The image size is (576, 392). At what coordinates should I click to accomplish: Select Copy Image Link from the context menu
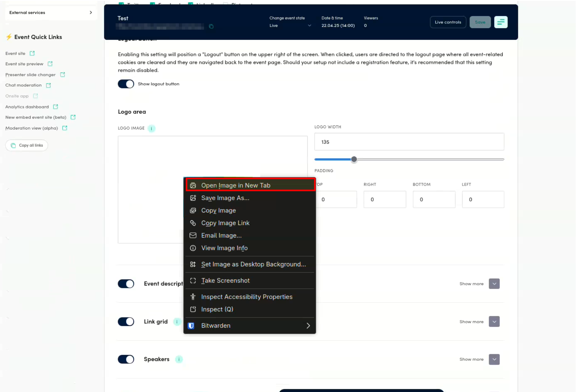click(x=225, y=223)
